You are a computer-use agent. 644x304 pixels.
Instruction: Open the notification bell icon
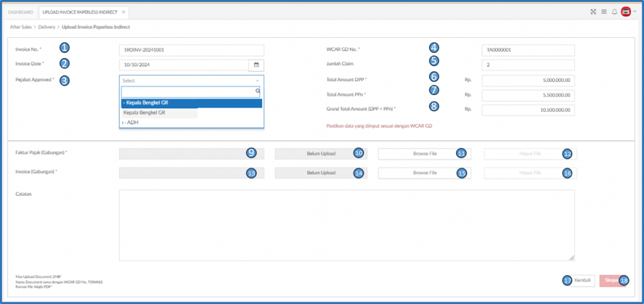614,12
